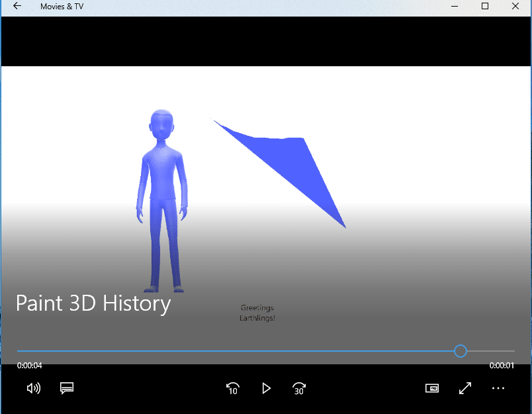The width and height of the screenshot is (532, 414).
Task: Play the video
Action: [267, 388]
